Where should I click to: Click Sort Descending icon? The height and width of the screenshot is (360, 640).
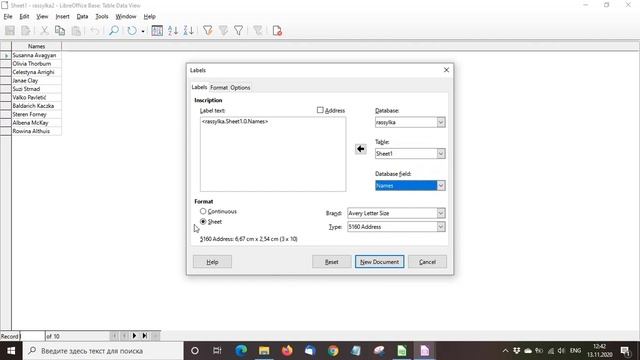point(188,31)
